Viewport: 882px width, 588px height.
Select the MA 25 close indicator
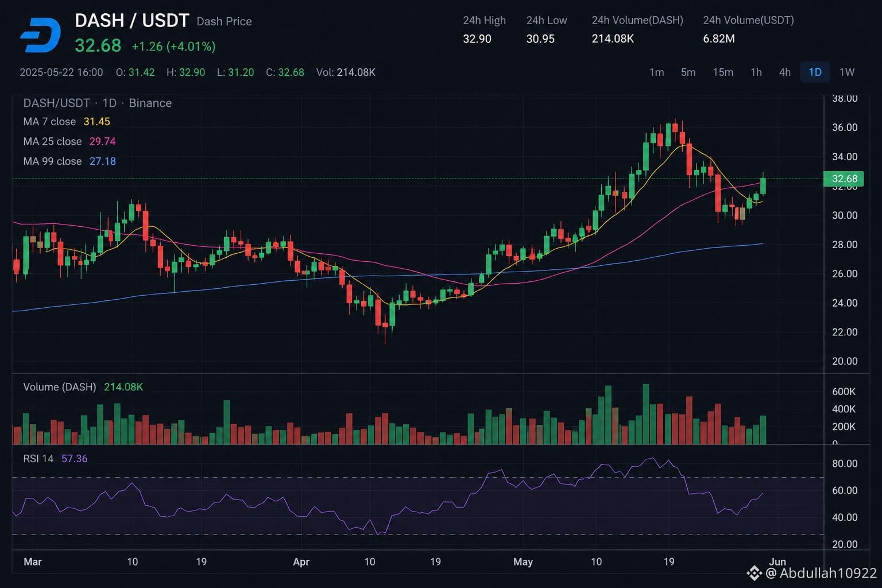[x=69, y=141]
